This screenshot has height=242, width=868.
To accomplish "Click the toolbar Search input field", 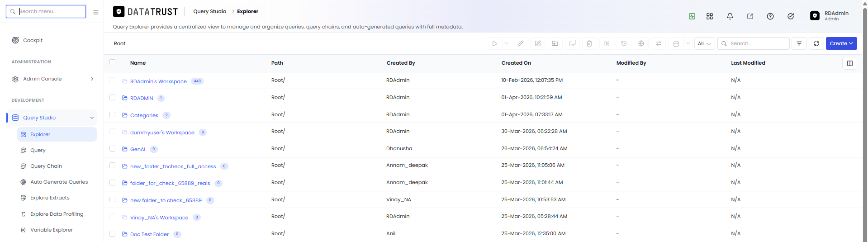I will (x=754, y=43).
